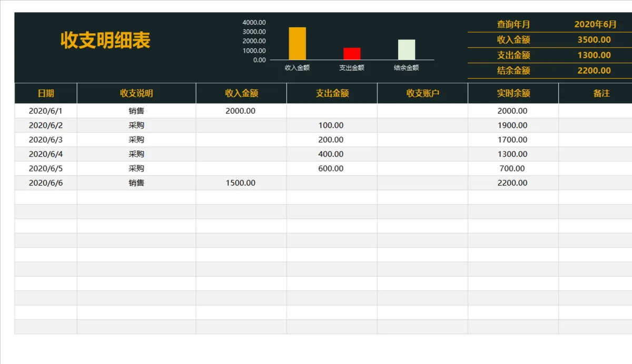Select the 日期 column header

pos(46,93)
